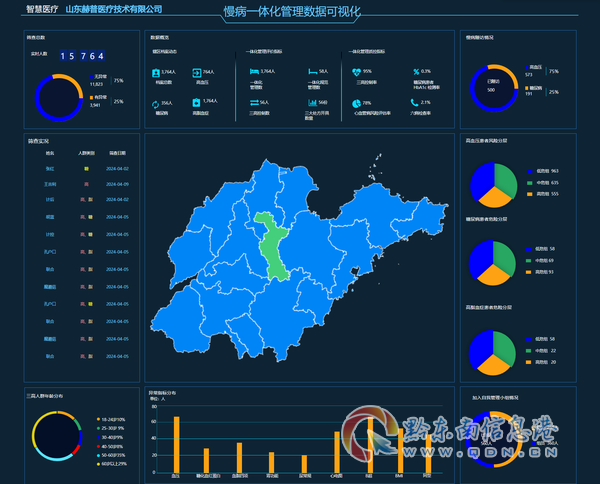Click the pie chart icon beside 78%
Viewport: 600px width, 484px height.
[x=356, y=104]
